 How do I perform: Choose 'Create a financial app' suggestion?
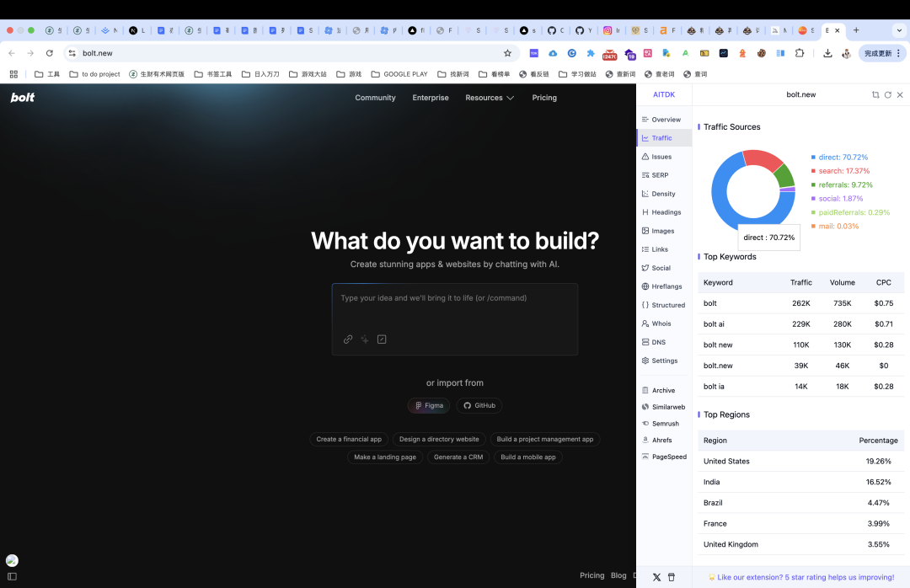tap(349, 440)
